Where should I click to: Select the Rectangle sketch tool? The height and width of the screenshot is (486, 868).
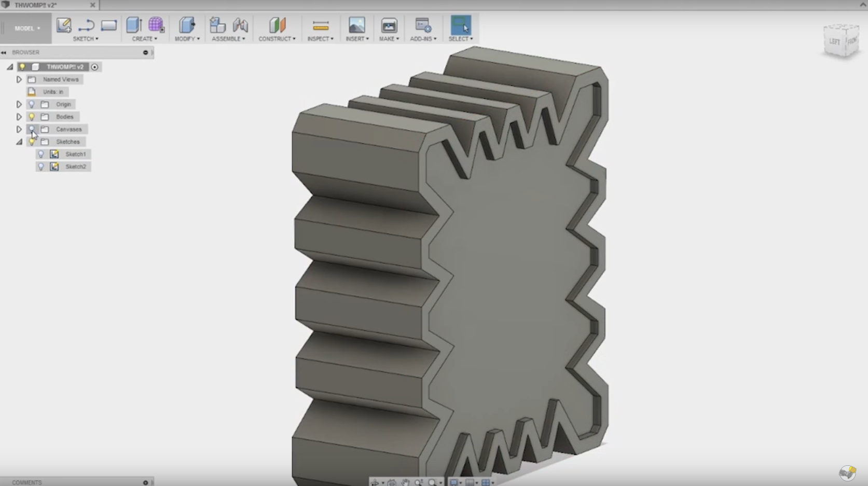tap(109, 25)
